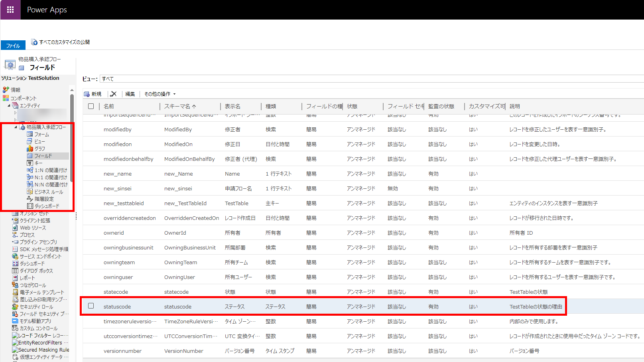Click the versionnumber cell
Screen dimensions: 644x362
122,351
